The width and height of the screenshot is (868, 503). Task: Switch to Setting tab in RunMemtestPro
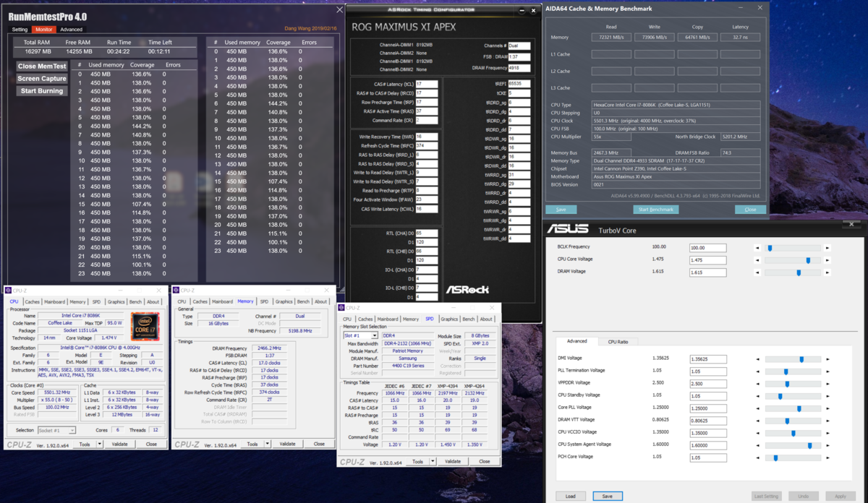(x=20, y=30)
